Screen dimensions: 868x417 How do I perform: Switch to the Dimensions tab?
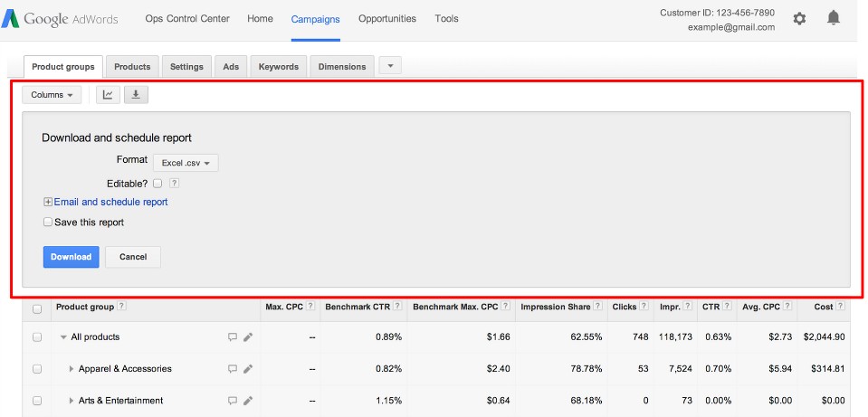tap(342, 67)
